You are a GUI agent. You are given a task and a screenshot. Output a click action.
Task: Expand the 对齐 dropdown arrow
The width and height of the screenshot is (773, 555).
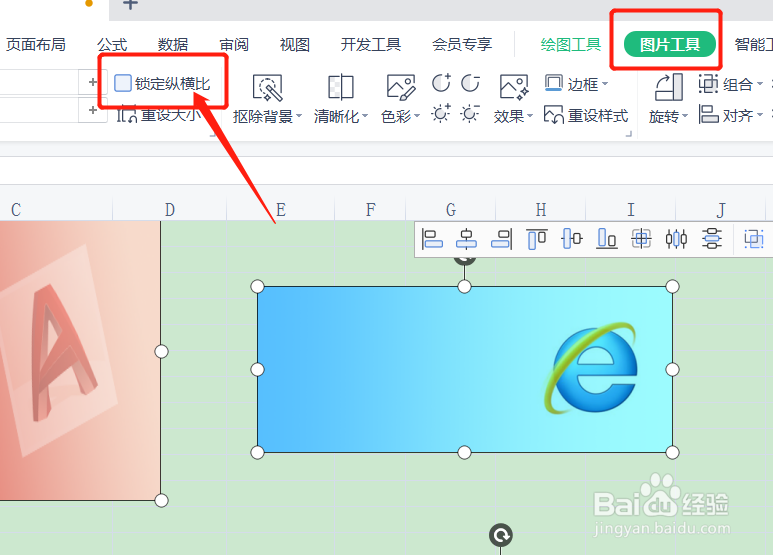tap(760, 115)
